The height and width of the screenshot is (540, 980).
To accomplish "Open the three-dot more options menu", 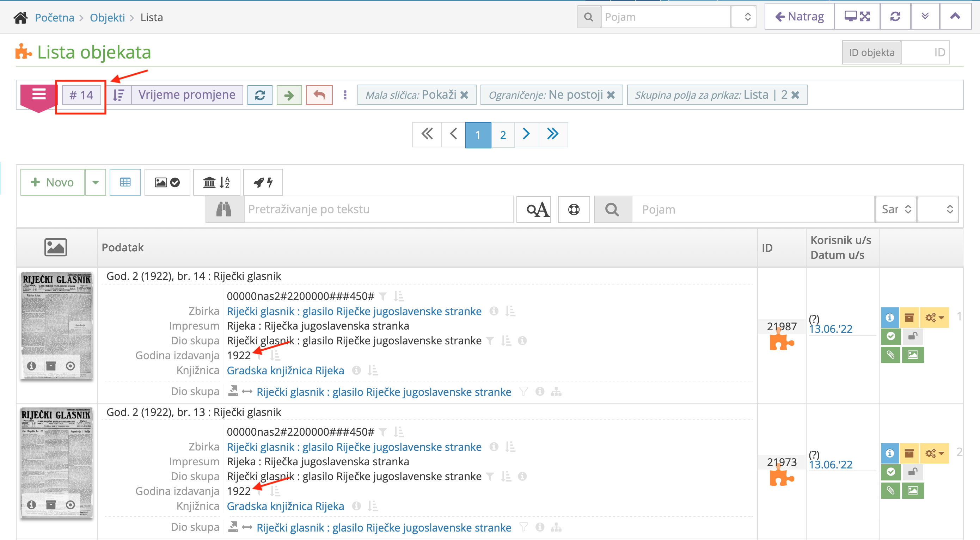I will click(345, 95).
